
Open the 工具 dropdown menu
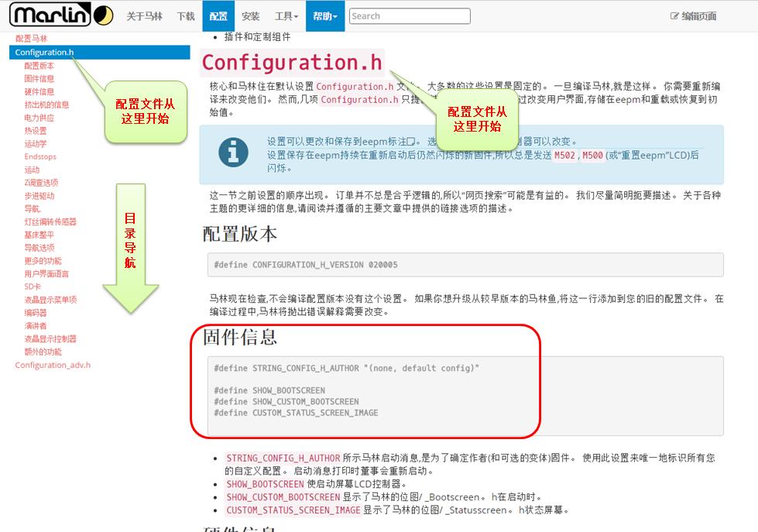tap(285, 15)
